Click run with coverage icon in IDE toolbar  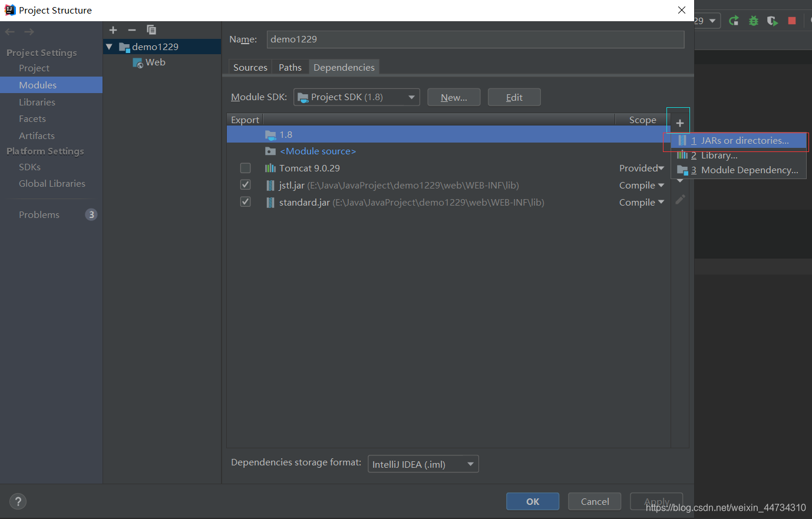[x=773, y=21]
